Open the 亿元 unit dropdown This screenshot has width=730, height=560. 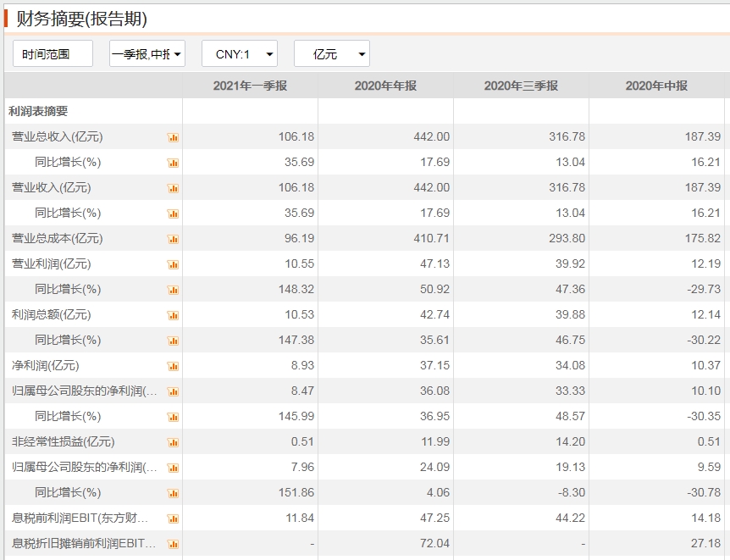(x=331, y=53)
